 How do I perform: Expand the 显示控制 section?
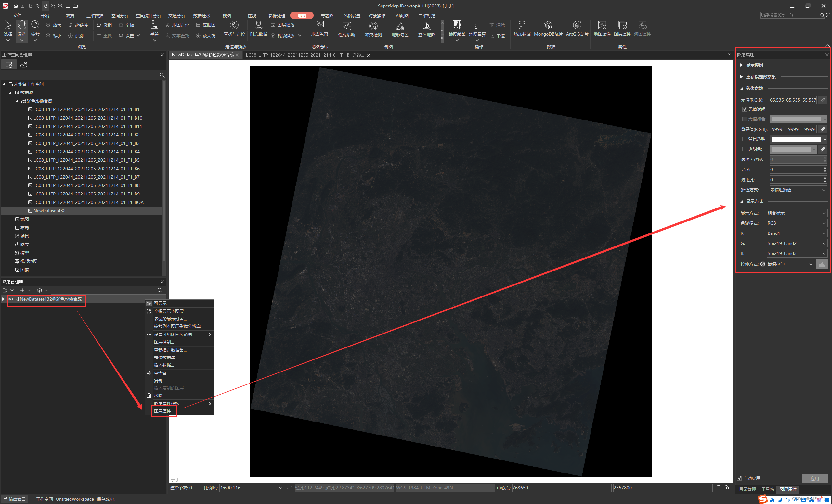coord(742,65)
